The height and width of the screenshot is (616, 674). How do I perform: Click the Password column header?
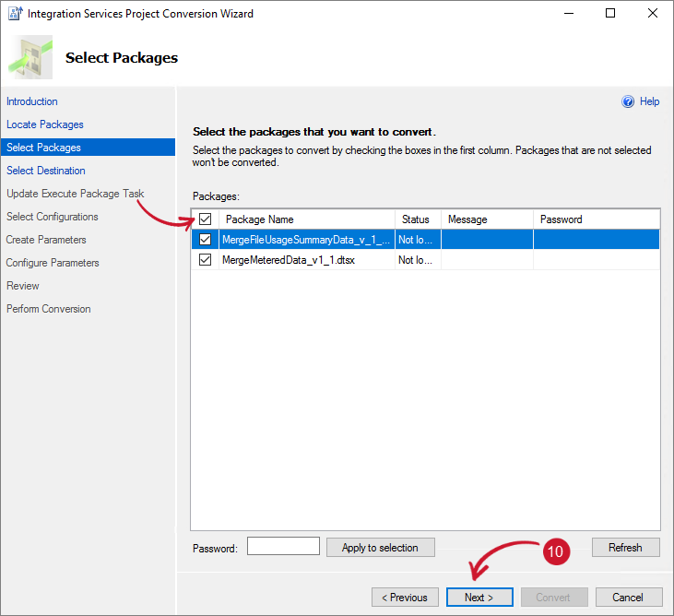coord(597,219)
